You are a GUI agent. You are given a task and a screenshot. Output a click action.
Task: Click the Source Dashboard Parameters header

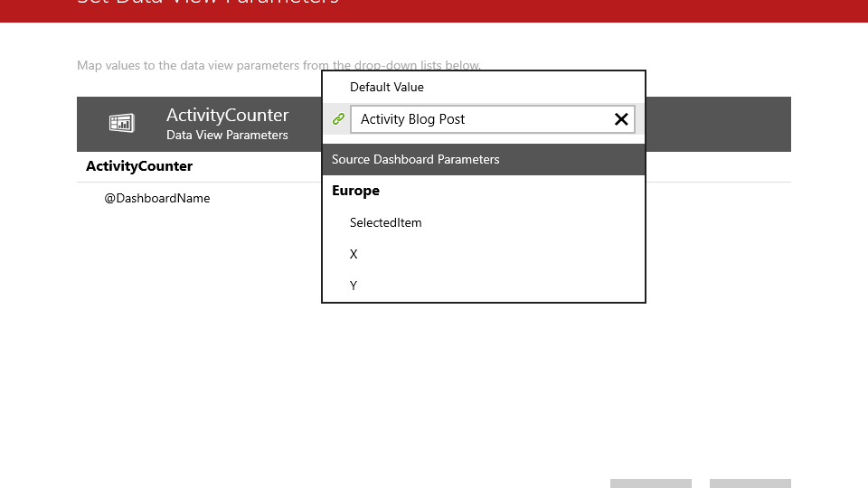tap(416, 160)
